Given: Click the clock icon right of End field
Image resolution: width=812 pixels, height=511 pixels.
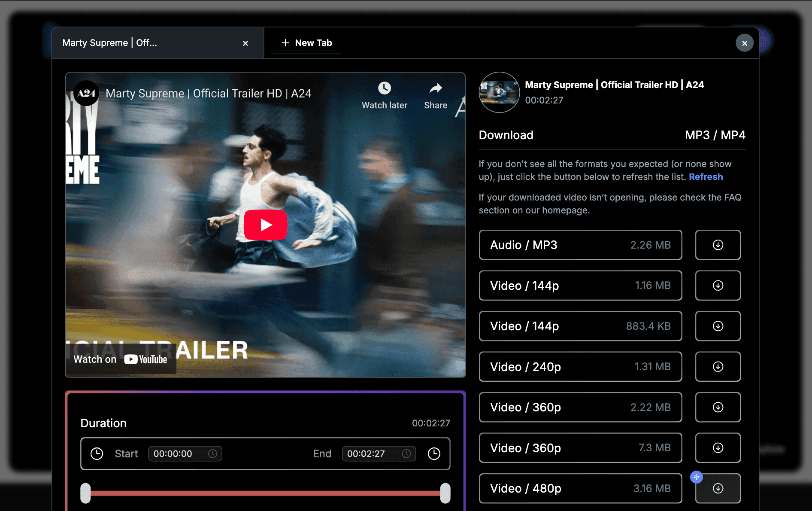Looking at the screenshot, I should [x=434, y=454].
